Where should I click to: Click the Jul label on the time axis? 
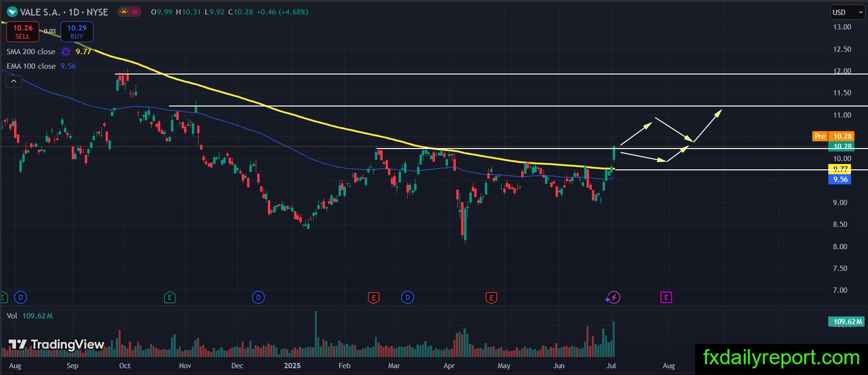pyautogui.click(x=611, y=366)
